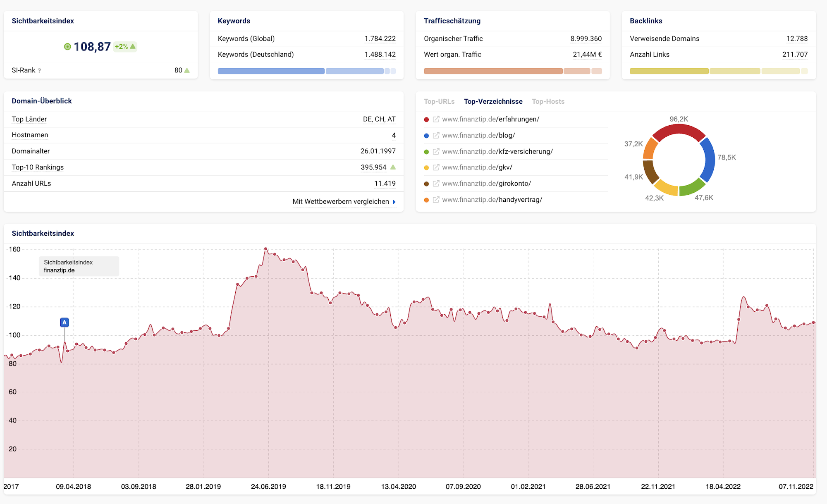Open external link icon for /gkv/ directory
The width and height of the screenshot is (827, 504).
click(x=436, y=167)
